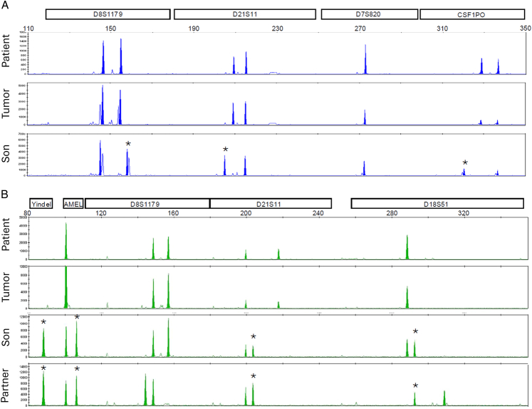The image size is (532, 409).
Task: Click the 230 axis value in panel A
Action: 277,29
